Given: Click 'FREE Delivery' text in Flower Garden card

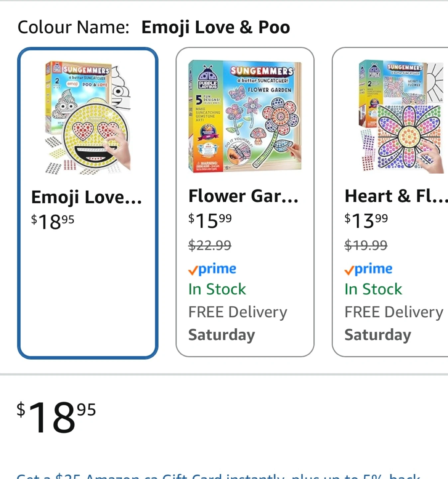Looking at the screenshot, I should 238,312.
